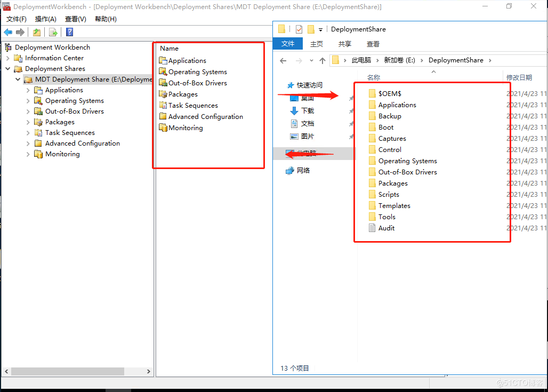Switch to 主页 tab in Explorer
Viewport: 548px width, 392px height.
pos(317,44)
